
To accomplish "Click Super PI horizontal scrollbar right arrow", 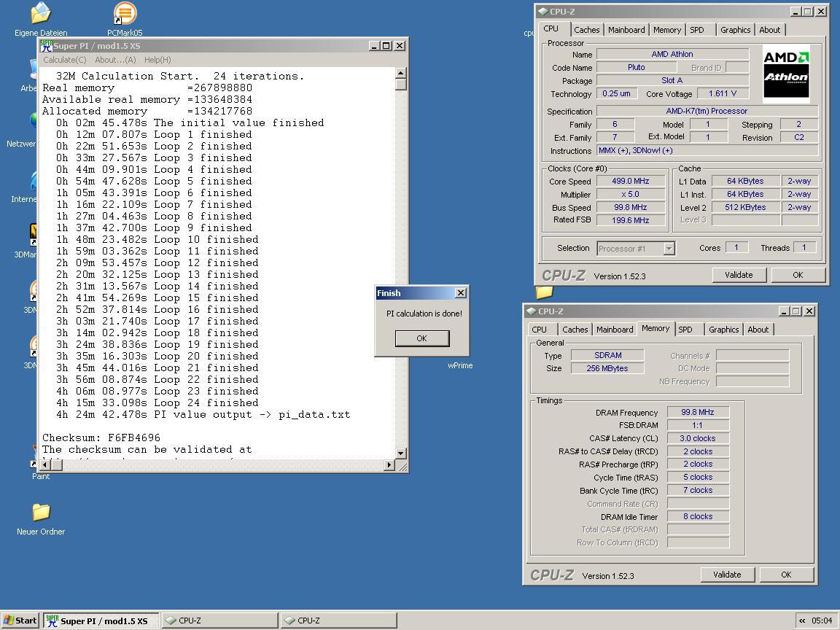I will [x=390, y=465].
